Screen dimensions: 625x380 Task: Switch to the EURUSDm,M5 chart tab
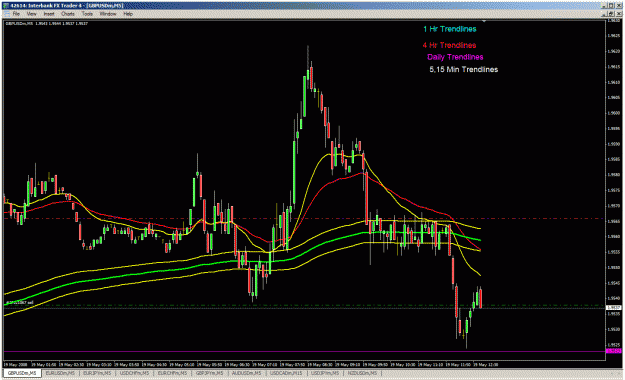click(x=60, y=373)
